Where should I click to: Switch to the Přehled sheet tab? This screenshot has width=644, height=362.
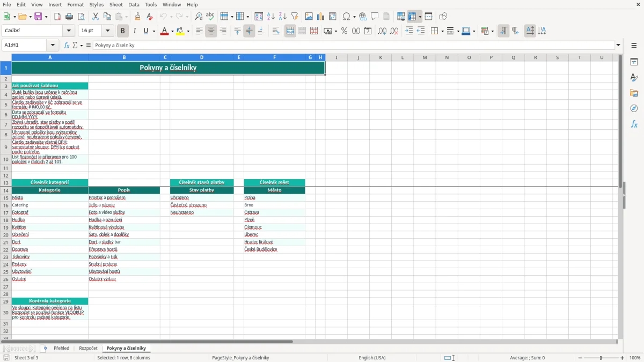click(62, 349)
